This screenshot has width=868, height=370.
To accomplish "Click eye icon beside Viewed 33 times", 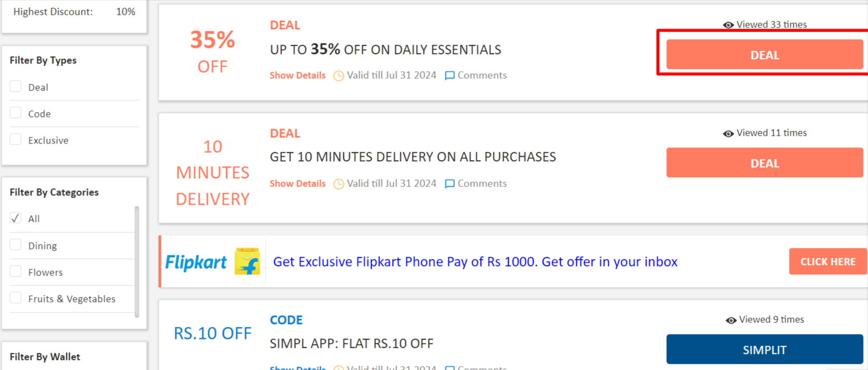I will (x=728, y=25).
